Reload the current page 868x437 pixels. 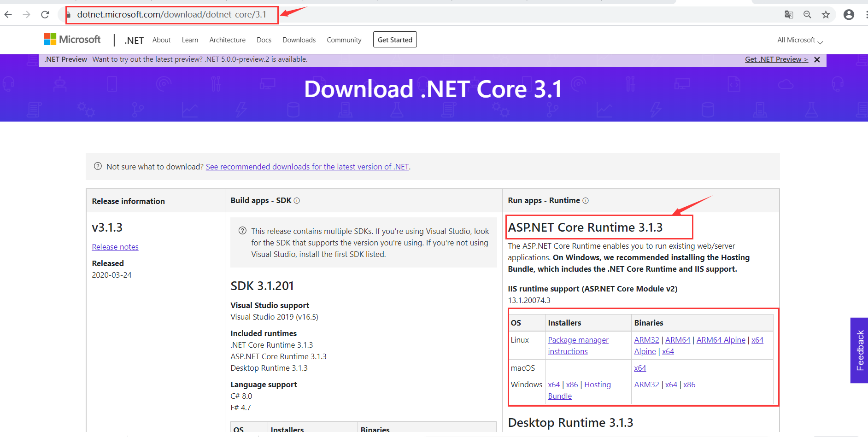(45, 14)
